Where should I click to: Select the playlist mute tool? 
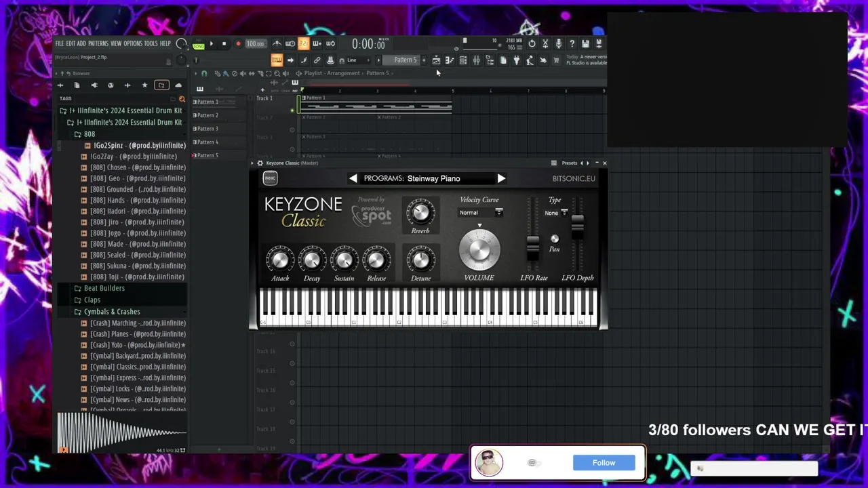[x=243, y=73]
